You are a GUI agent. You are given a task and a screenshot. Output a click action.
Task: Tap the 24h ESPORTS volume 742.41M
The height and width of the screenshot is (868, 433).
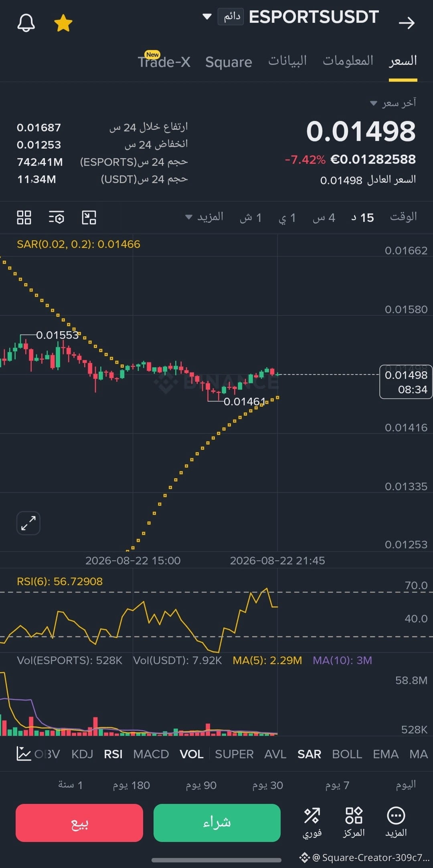pos(40,162)
